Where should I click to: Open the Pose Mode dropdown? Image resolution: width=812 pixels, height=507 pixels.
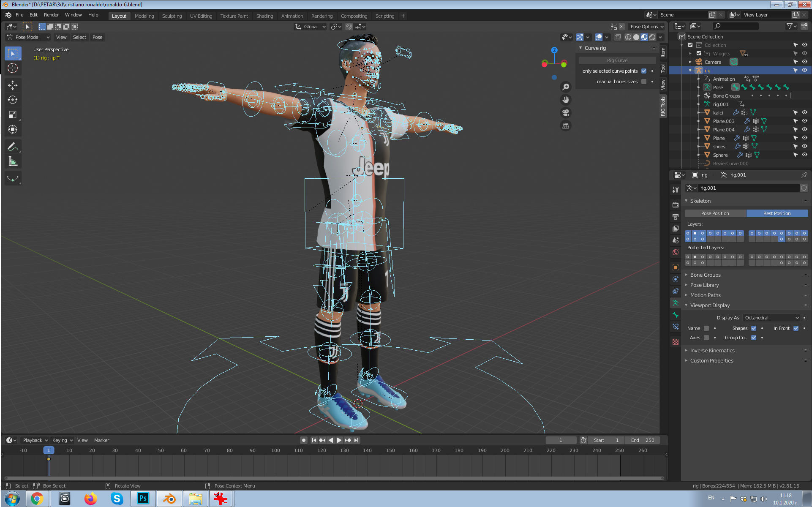click(x=28, y=37)
